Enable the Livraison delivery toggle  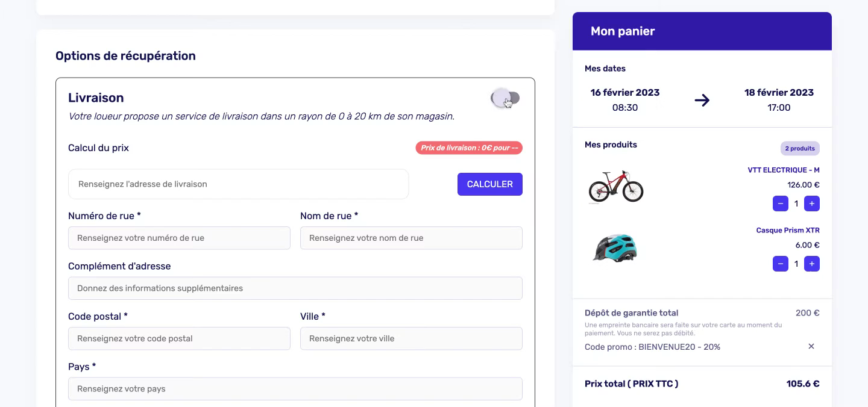pyautogui.click(x=506, y=98)
